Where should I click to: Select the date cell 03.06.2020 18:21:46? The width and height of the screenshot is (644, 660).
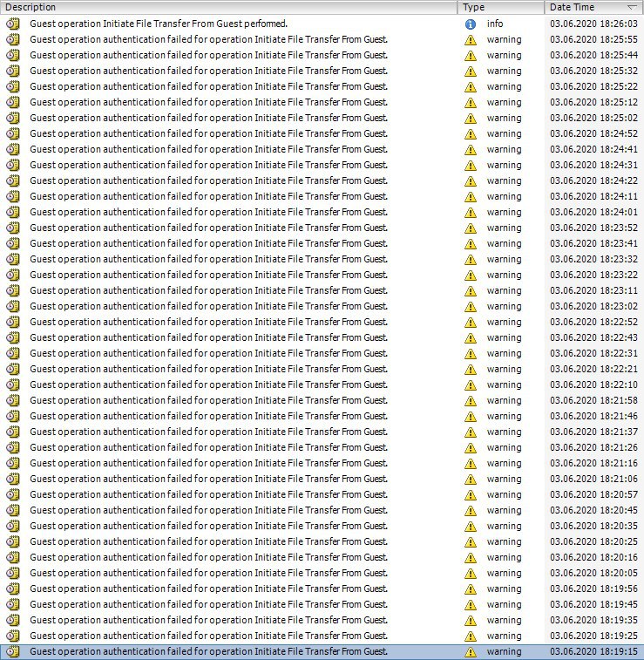click(x=594, y=416)
